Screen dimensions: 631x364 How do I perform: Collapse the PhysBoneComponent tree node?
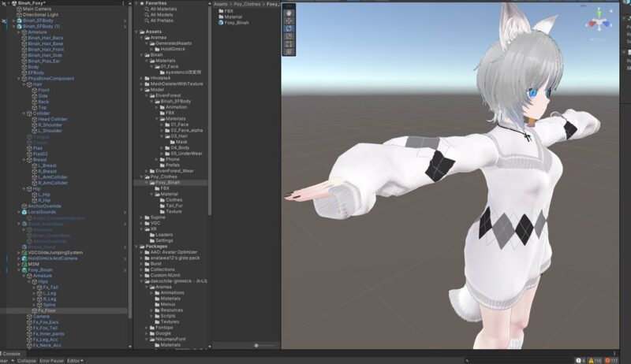point(23,78)
